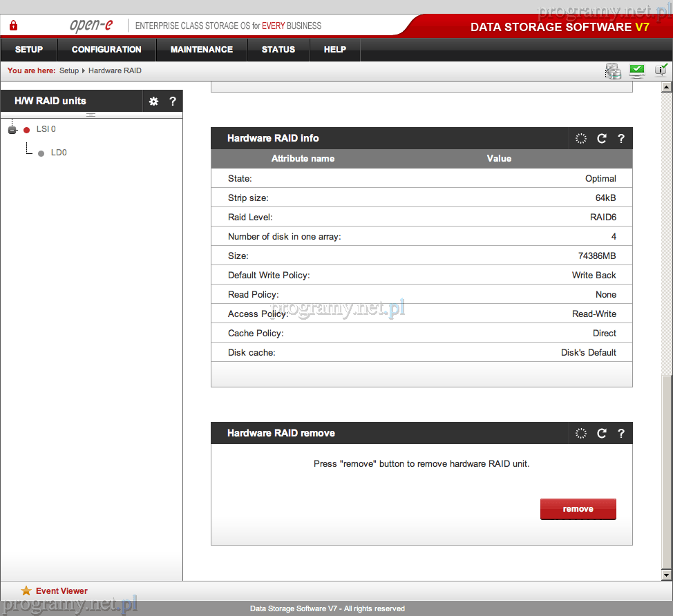Click the red padlock icon

tap(13, 26)
